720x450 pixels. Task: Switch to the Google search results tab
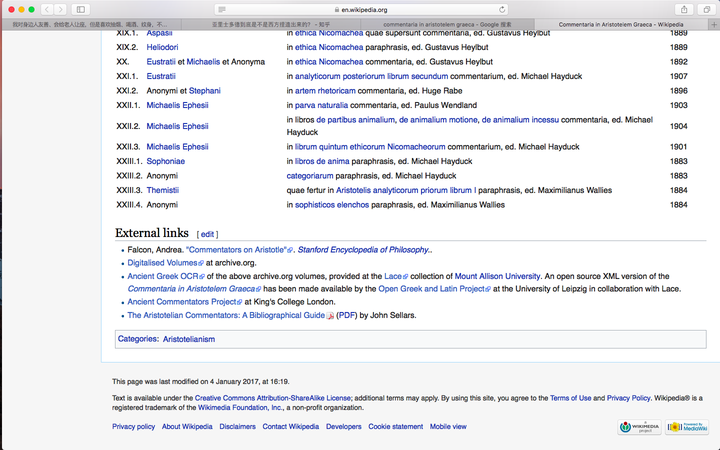[447, 24]
